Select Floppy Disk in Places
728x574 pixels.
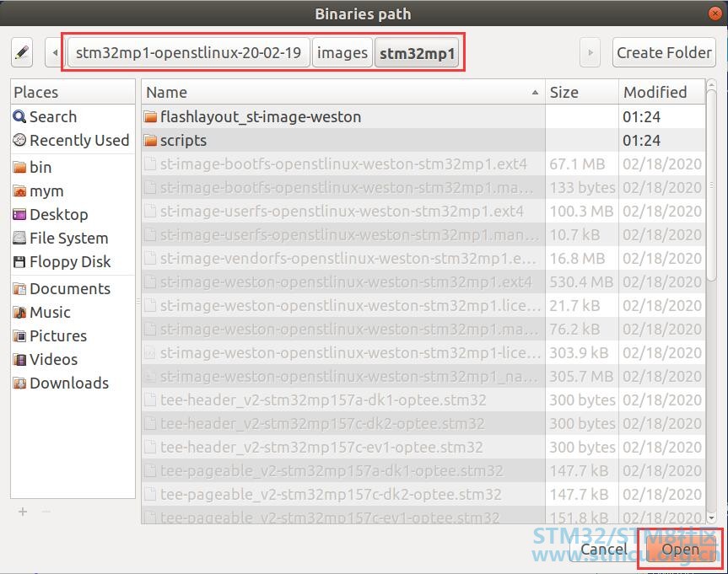(73, 261)
